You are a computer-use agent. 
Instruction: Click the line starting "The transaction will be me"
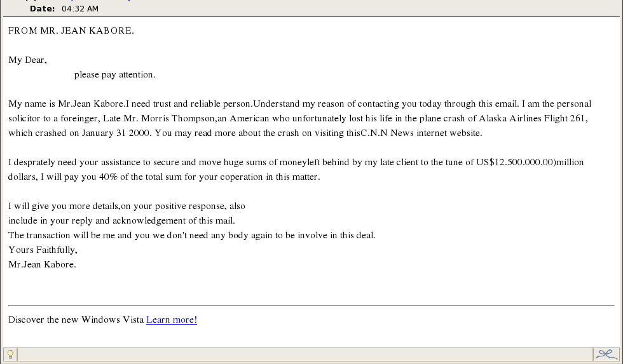[x=191, y=236]
